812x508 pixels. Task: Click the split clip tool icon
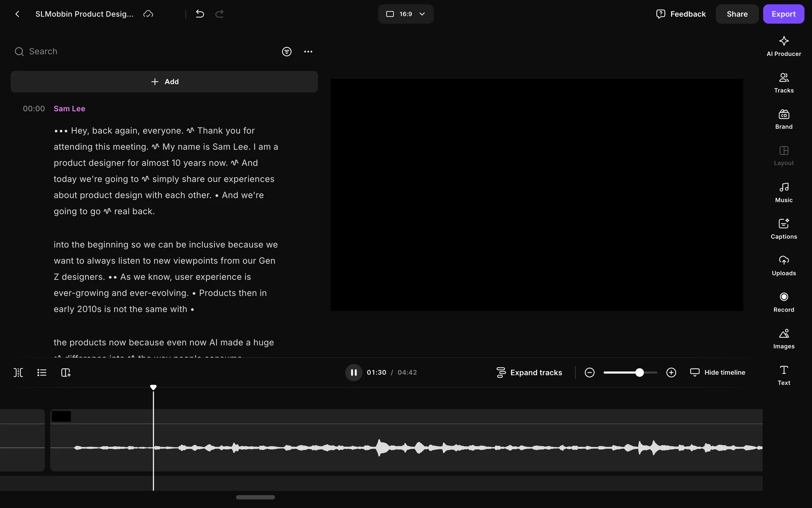point(18,373)
